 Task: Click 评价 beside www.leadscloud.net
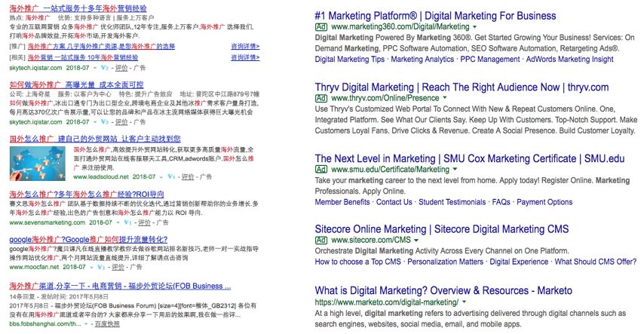click(188, 176)
